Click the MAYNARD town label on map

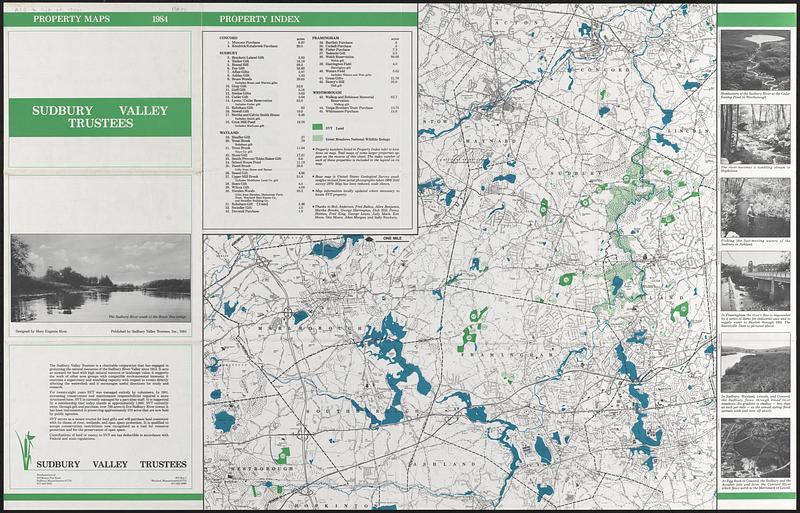490,139
